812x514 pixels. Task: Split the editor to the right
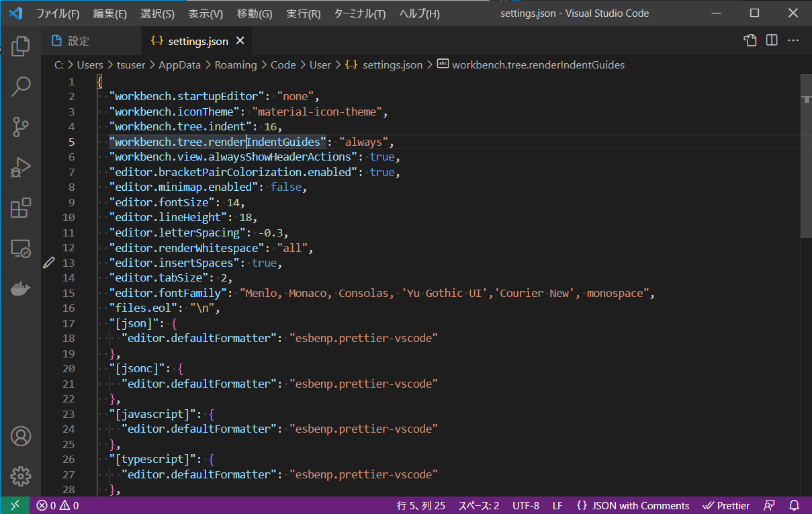(772, 41)
